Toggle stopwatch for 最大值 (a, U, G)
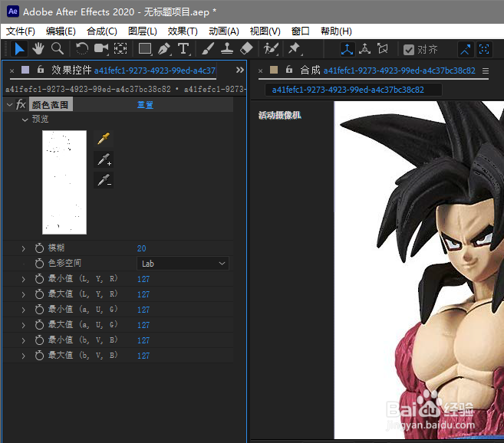Image resolution: width=504 pixels, height=443 pixels. pos(39,325)
